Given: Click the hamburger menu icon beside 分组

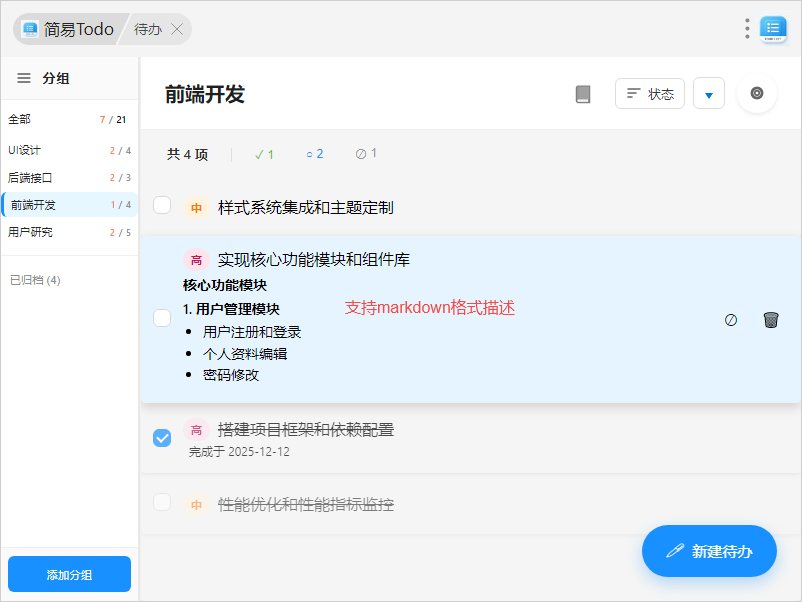Looking at the screenshot, I should click(x=24, y=78).
